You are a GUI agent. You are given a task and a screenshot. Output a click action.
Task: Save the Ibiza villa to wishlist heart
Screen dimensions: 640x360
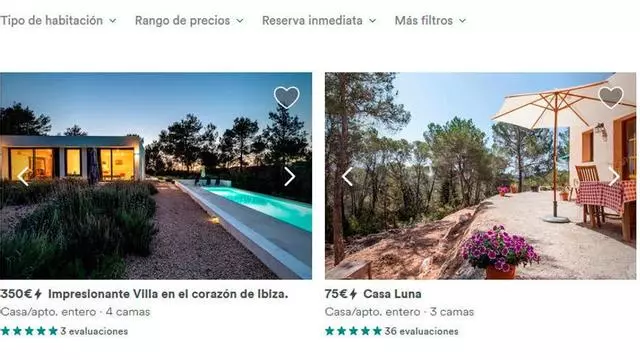point(287,97)
